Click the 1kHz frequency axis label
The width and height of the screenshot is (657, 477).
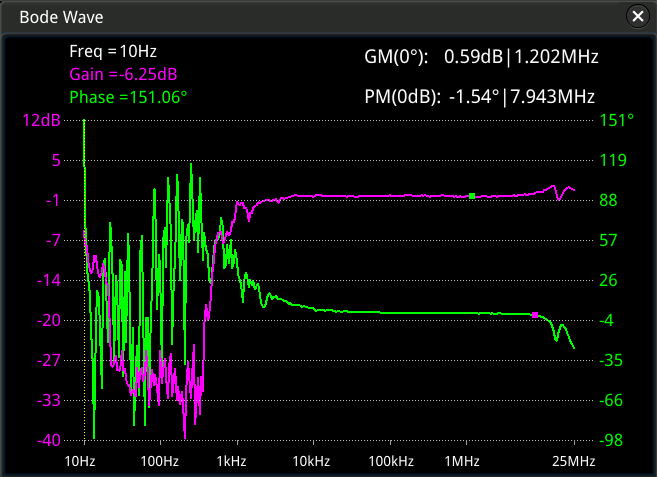231,461
